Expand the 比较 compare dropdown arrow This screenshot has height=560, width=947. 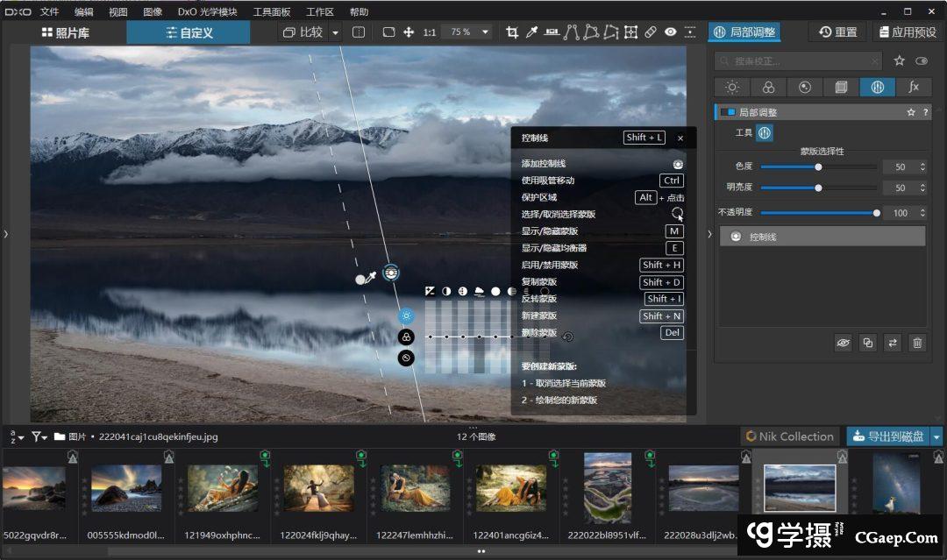pos(335,32)
